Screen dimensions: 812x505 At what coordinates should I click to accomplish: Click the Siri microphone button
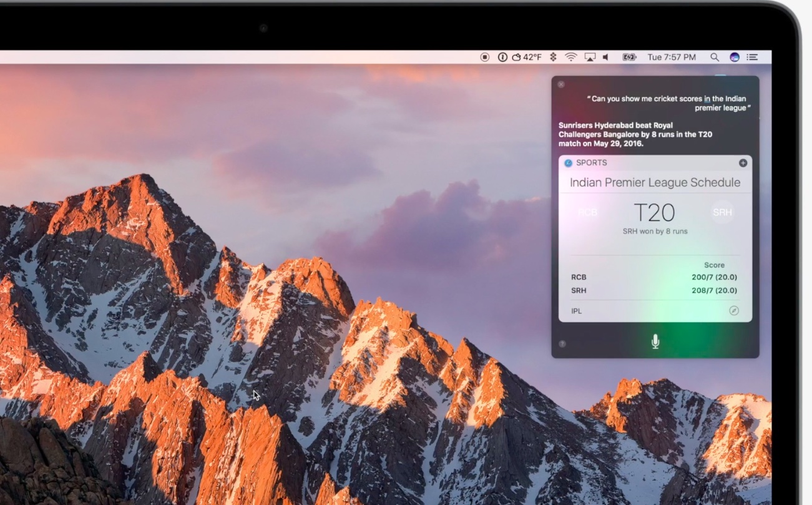655,341
